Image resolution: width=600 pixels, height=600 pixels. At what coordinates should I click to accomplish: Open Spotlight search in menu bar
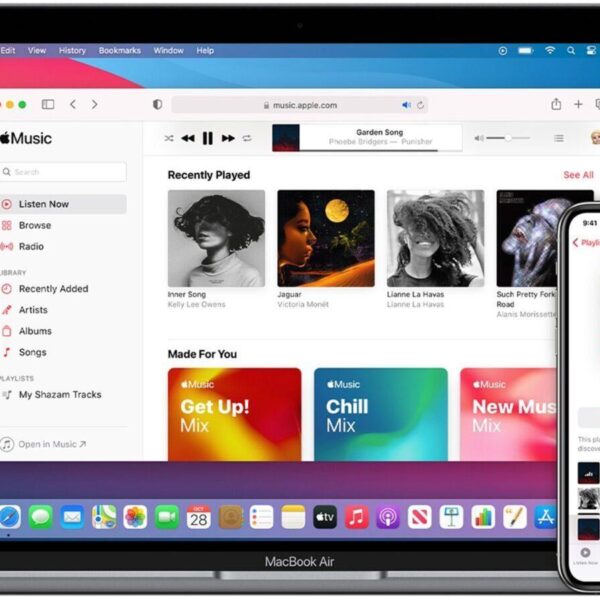point(571,51)
